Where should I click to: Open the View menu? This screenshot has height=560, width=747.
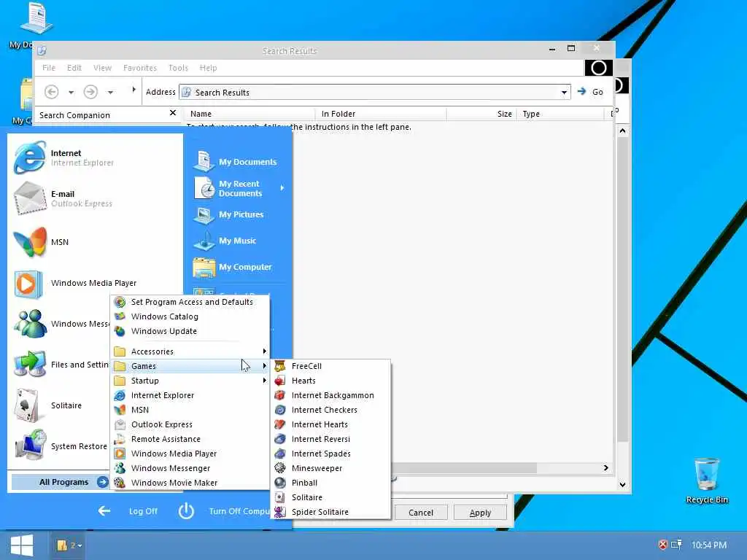102,68
